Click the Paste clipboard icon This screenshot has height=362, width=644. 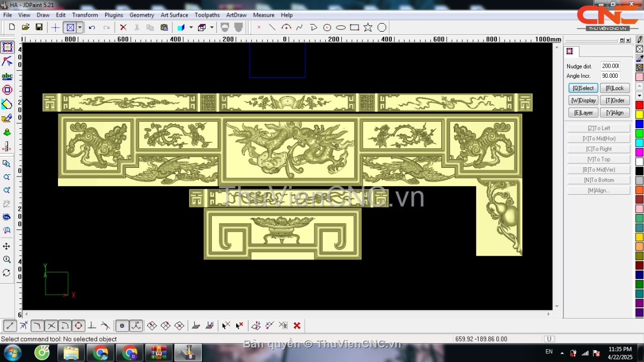(x=164, y=27)
